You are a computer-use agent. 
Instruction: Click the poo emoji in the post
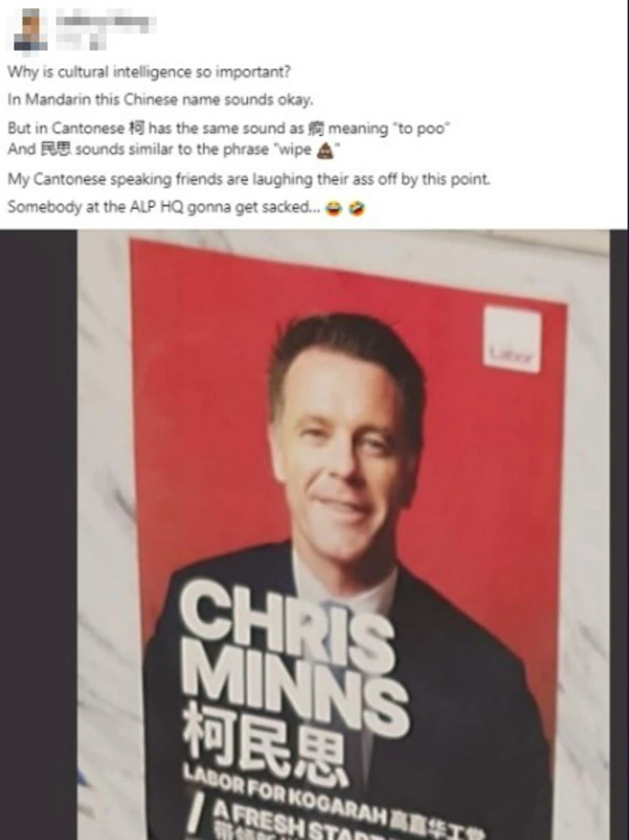325,152
